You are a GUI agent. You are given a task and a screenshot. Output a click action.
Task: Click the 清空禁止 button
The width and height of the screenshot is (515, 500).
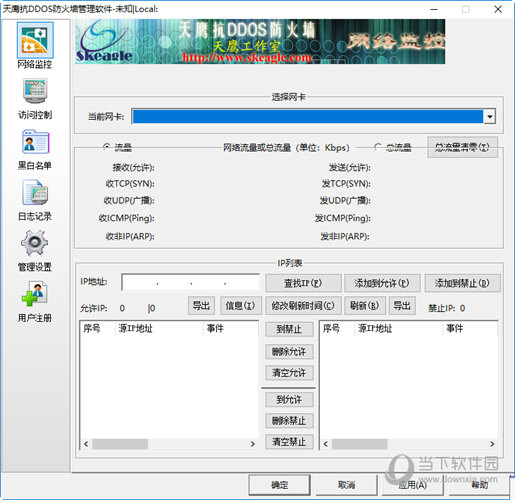(289, 442)
